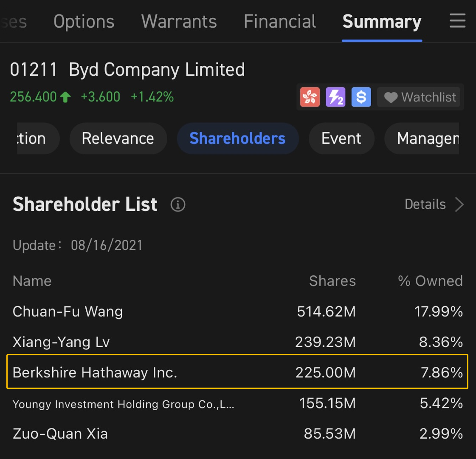476x459 pixels.
Task: Select the partially visible Management pill
Action: pyautogui.click(x=422, y=139)
